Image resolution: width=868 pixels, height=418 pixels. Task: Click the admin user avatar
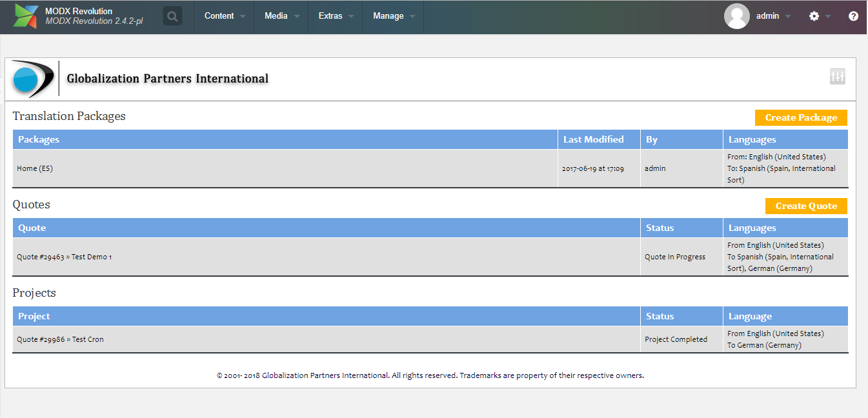(x=737, y=16)
